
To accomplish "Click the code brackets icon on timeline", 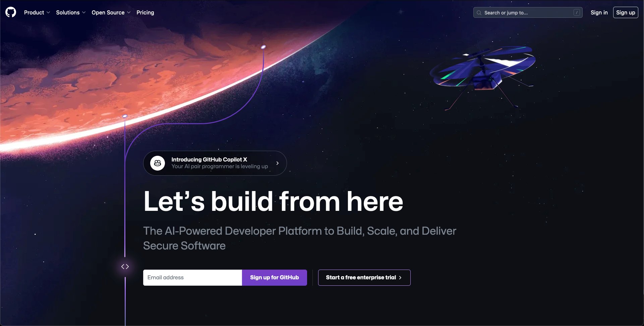I will click(x=125, y=267).
